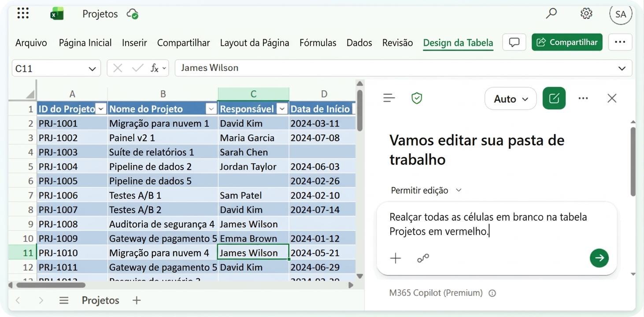Screen dimensions: 644x317
Task: Open Copilot panel hamburger menu
Action: pyautogui.click(x=389, y=98)
